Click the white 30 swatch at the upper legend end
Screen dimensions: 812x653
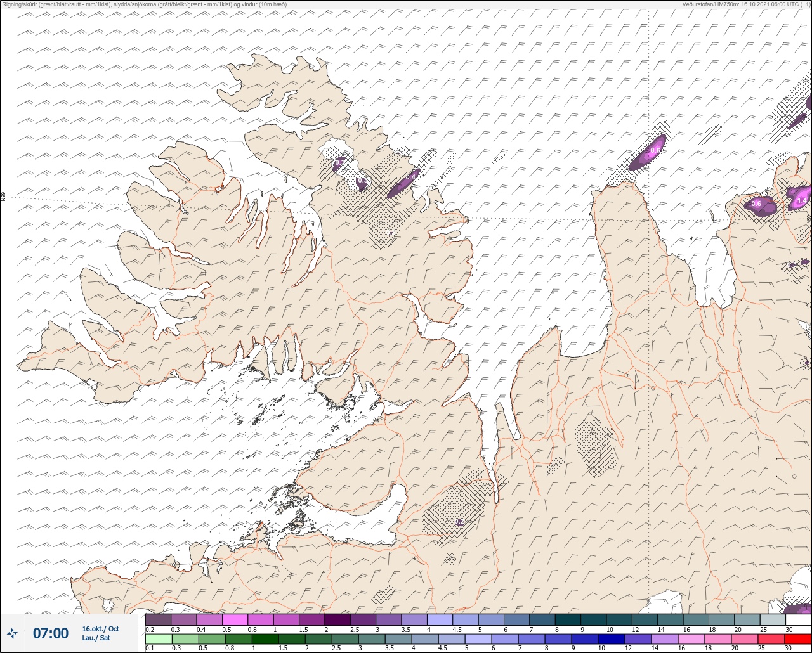click(798, 619)
